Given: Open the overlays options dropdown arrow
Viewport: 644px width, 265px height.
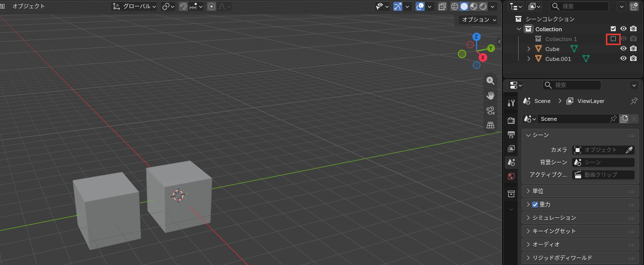Looking at the screenshot, I should [x=429, y=6].
